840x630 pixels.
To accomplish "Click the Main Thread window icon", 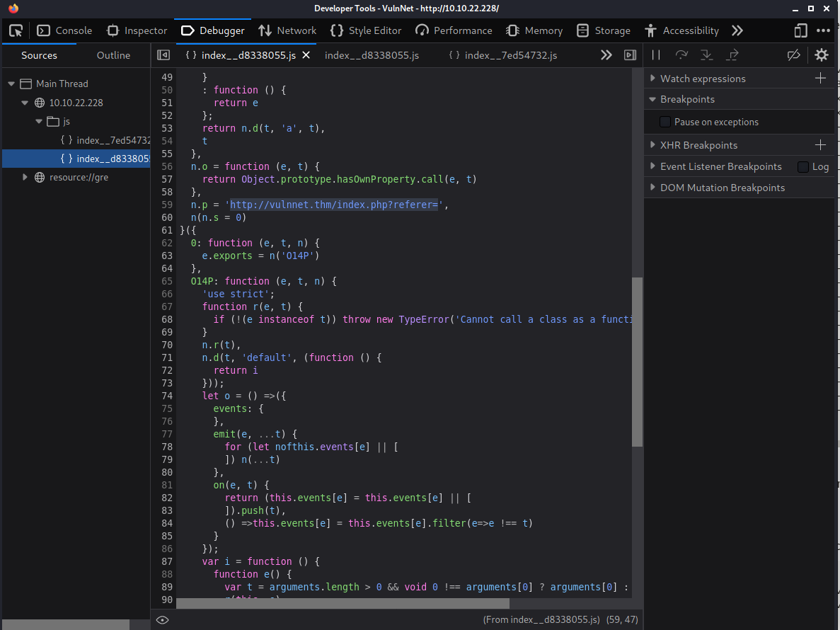I will click(x=25, y=84).
